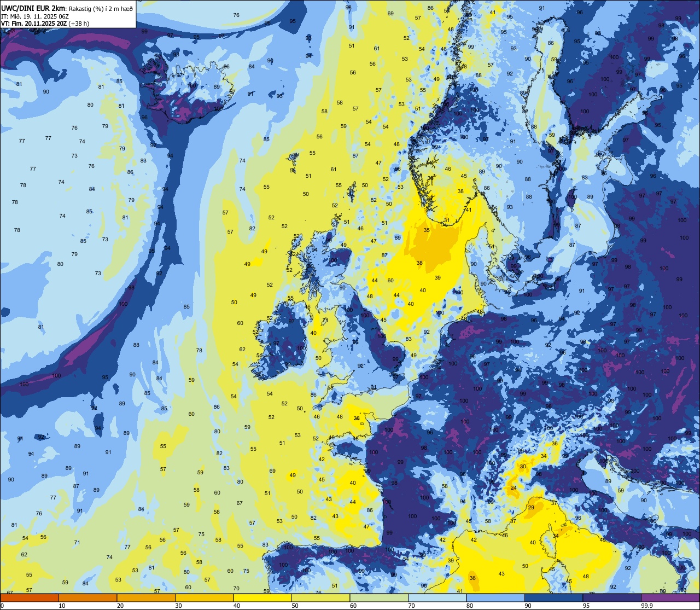Click the '60' tick label on the legend
Image resolution: width=700 pixels, height=610 pixels.
353,605
